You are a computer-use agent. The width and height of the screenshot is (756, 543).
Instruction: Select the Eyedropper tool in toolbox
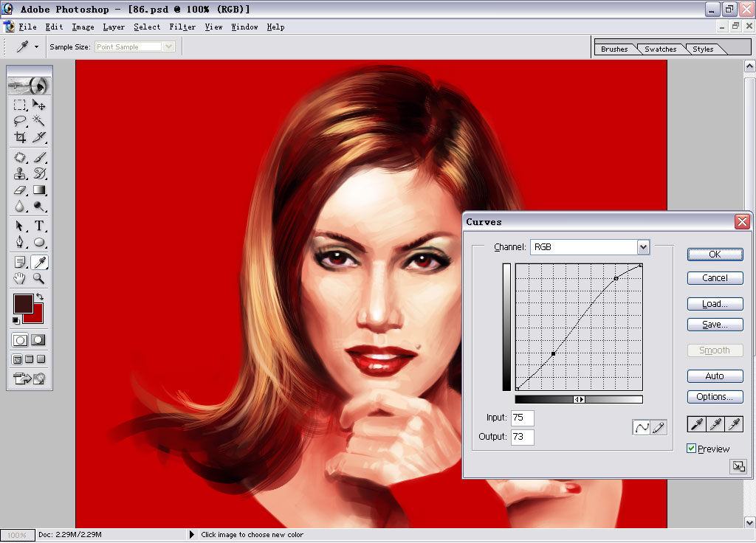(x=39, y=262)
